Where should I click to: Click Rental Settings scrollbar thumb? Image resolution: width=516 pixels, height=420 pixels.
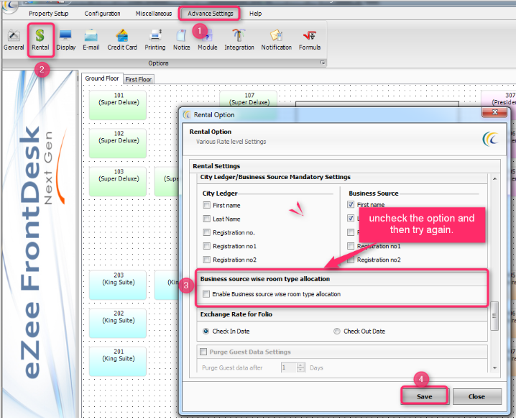point(494,316)
